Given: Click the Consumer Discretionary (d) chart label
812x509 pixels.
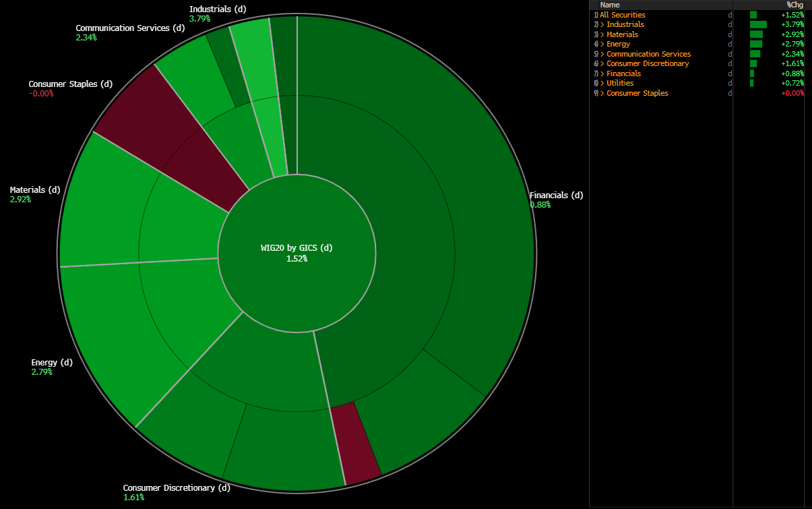Looking at the screenshot, I should (x=177, y=488).
